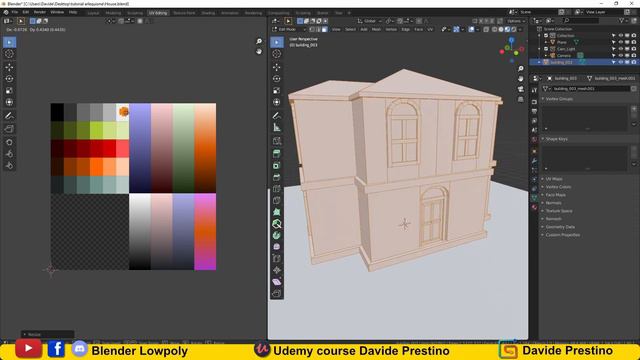
Task: Open the Options dropdown in viewport header
Action: 516,21
